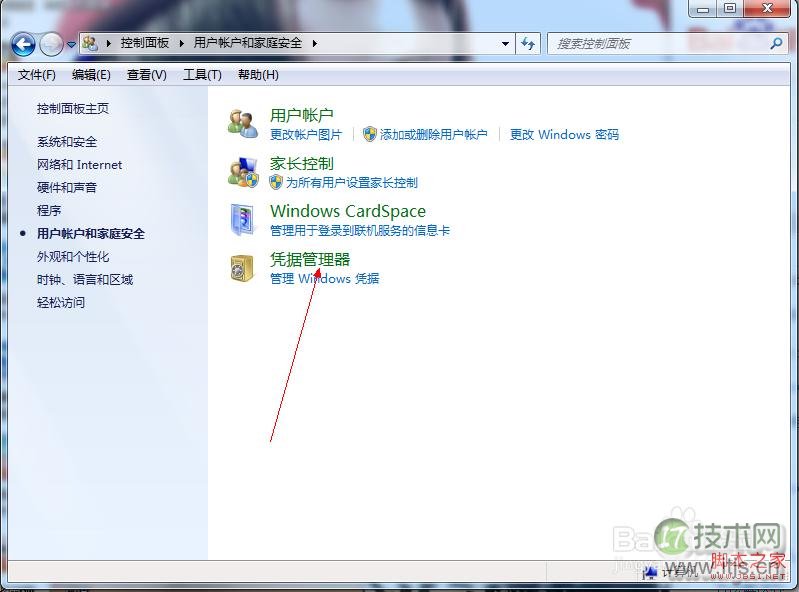
Task: Click the Windows CardSpace card icon
Action: point(243,220)
